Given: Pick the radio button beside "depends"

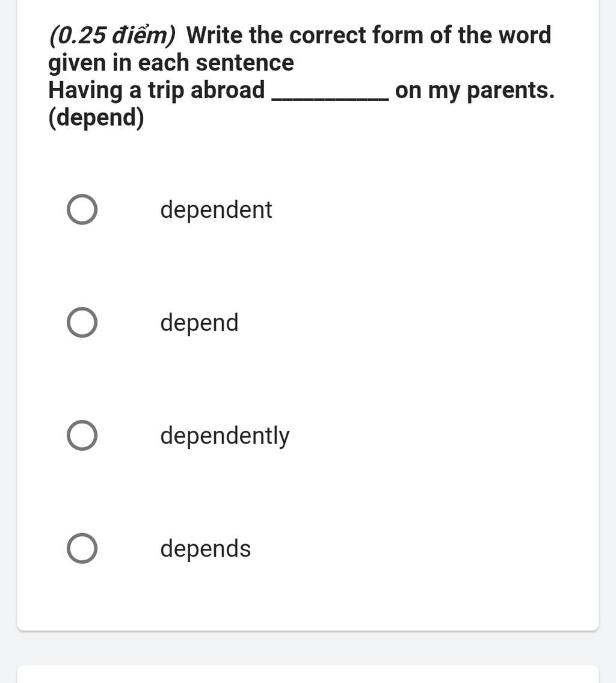Looking at the screenshot, I should pyautogui.click(x=82, y=548).
